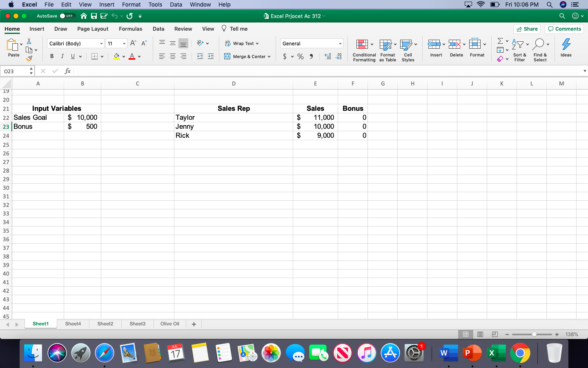Open the Fill Color dropdown arrow
588x368 pixels.
tap(124, 56)
